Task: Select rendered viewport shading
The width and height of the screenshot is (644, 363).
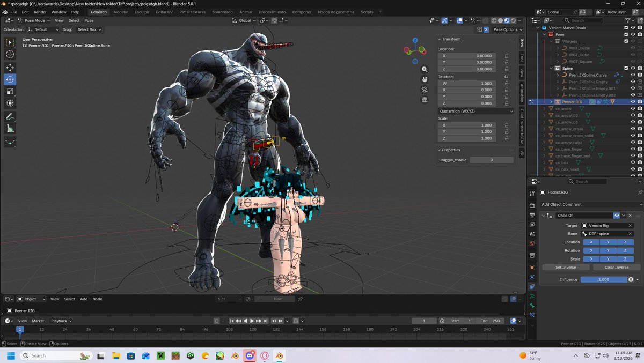Action: point(513,20)
